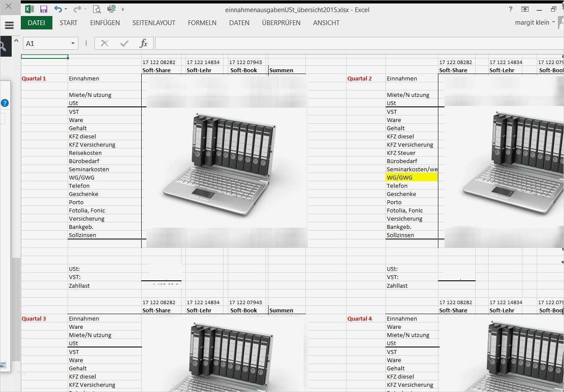Click the hamburger menu icon in the sidebar
Screen dimensions: 564x392
[x=9, y=25]
